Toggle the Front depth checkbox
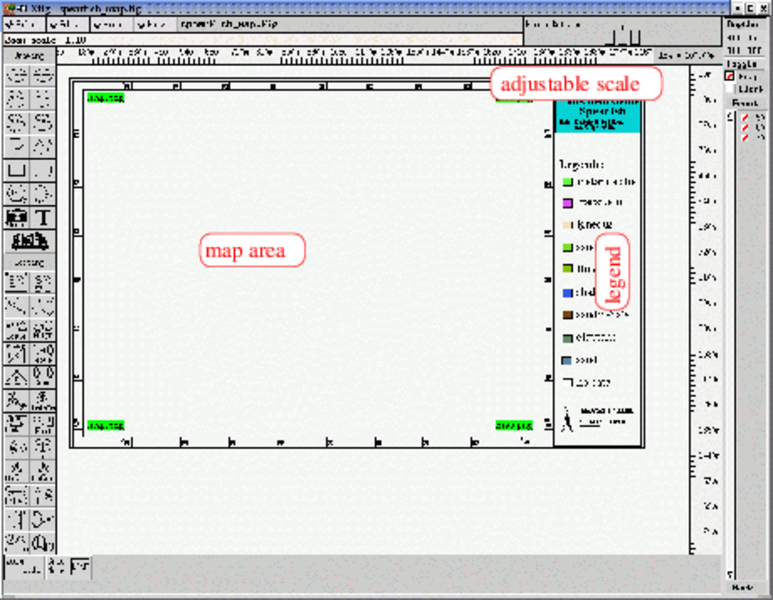Viewport: 773px width, 600px height. click(x=731, y=76)
